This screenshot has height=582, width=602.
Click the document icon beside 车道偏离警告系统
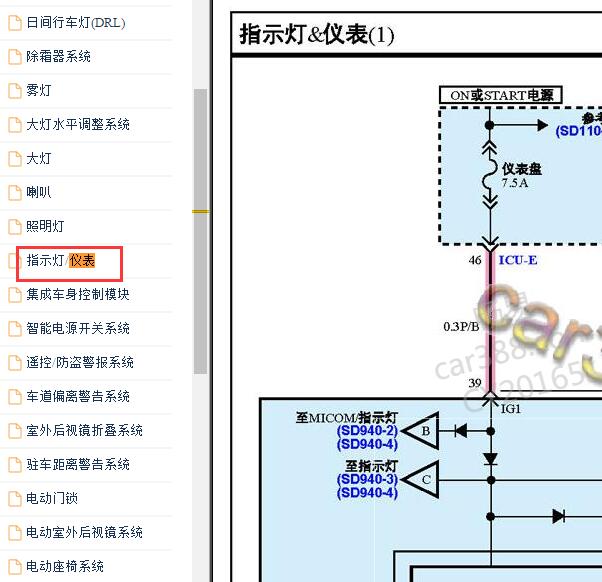15,397
